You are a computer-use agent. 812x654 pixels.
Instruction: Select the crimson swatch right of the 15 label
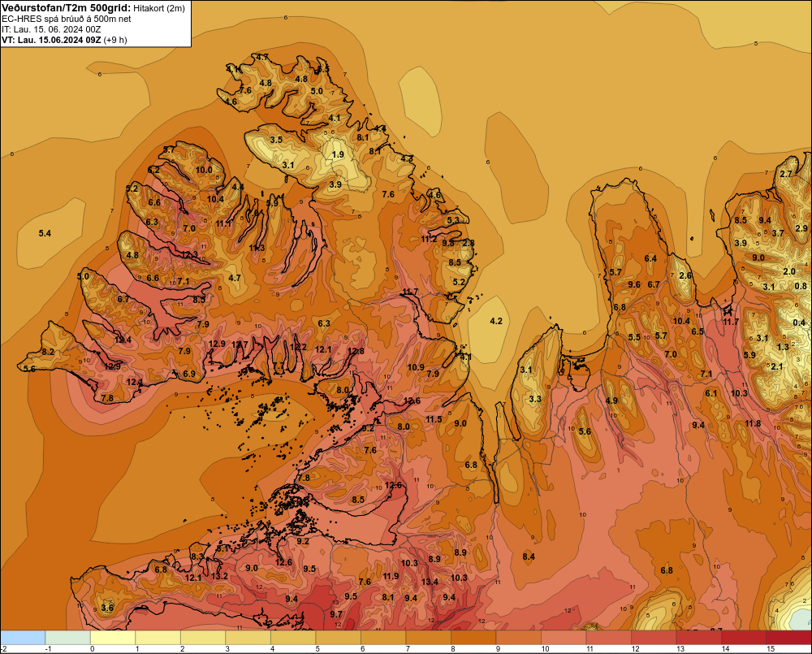click(x=788, y=638)
